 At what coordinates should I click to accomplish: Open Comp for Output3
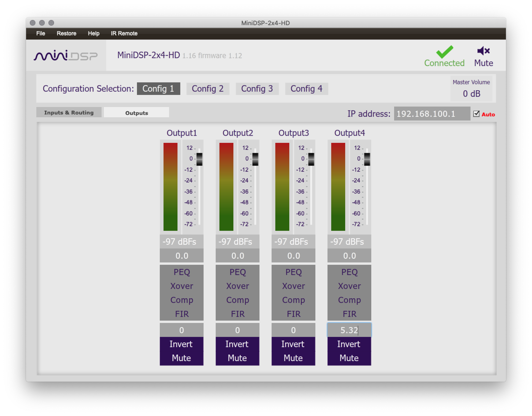(293, 300)
